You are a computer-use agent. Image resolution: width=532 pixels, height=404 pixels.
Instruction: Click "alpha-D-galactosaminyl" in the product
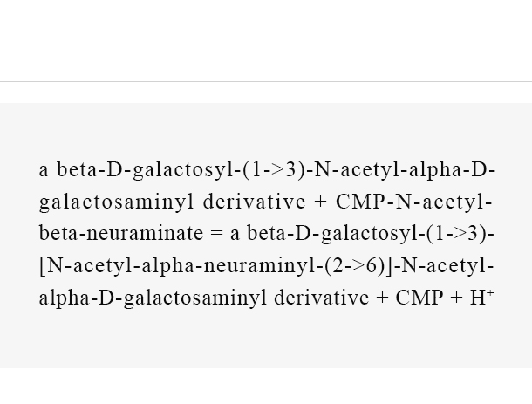[x=153, y=298]
